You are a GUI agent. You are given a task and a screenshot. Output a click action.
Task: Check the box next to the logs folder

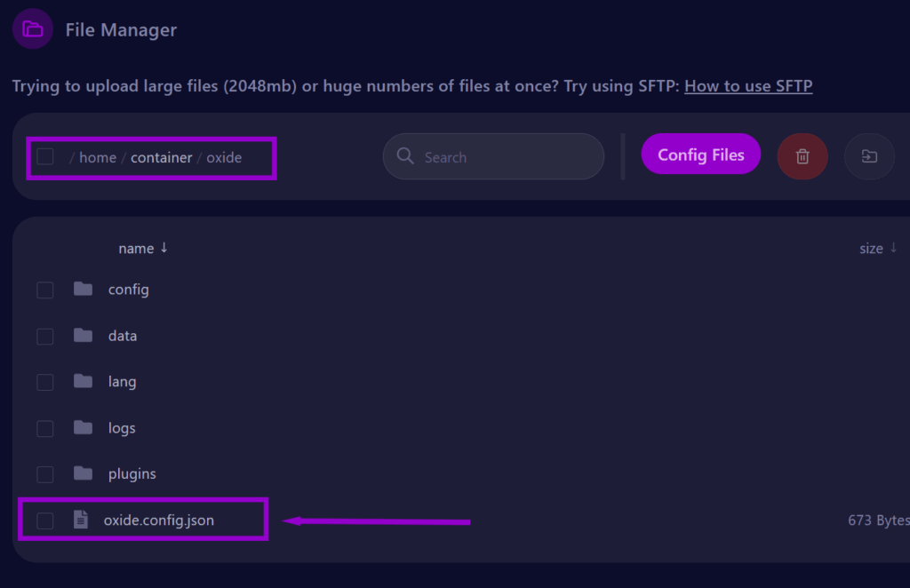tap(45, 428)
